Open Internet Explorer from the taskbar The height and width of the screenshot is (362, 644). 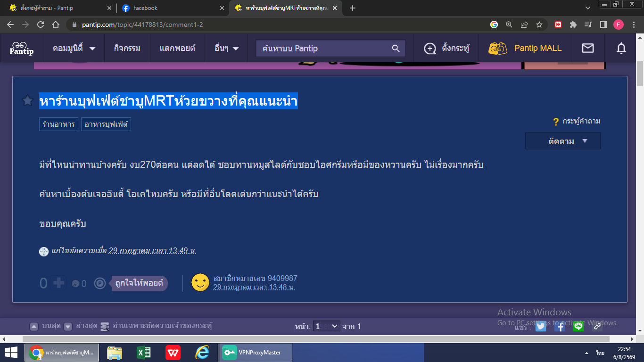[202, 353]
